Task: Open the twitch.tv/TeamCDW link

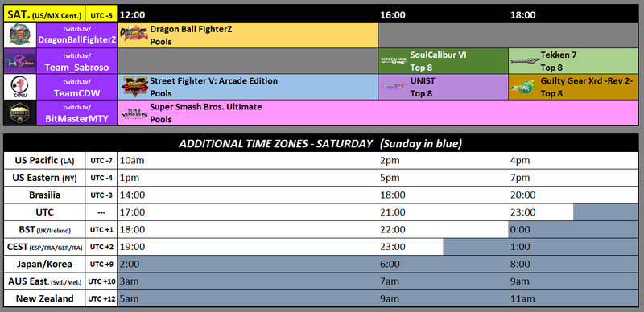Action: (x=77, y=87)
